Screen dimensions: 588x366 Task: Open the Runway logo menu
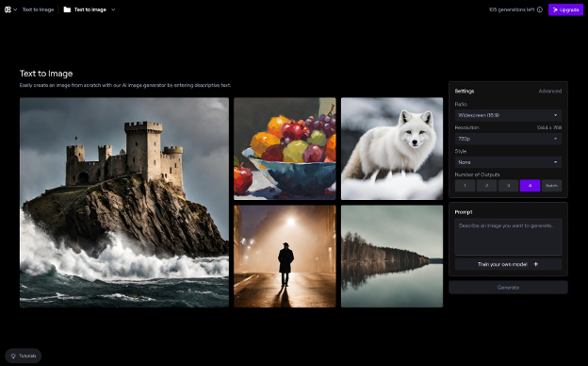tap(10, 9)
